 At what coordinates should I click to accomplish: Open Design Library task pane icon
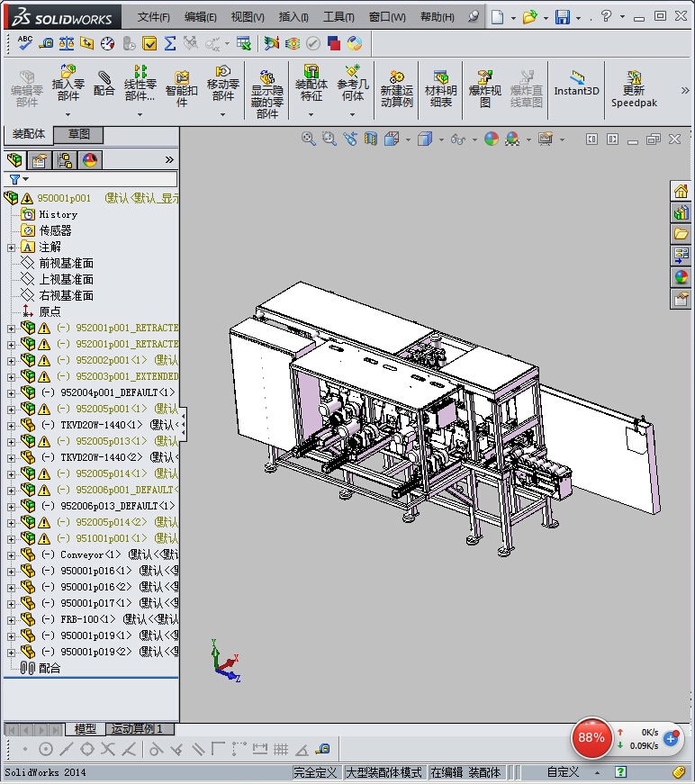pyautogui.click(x=681, y=213)
